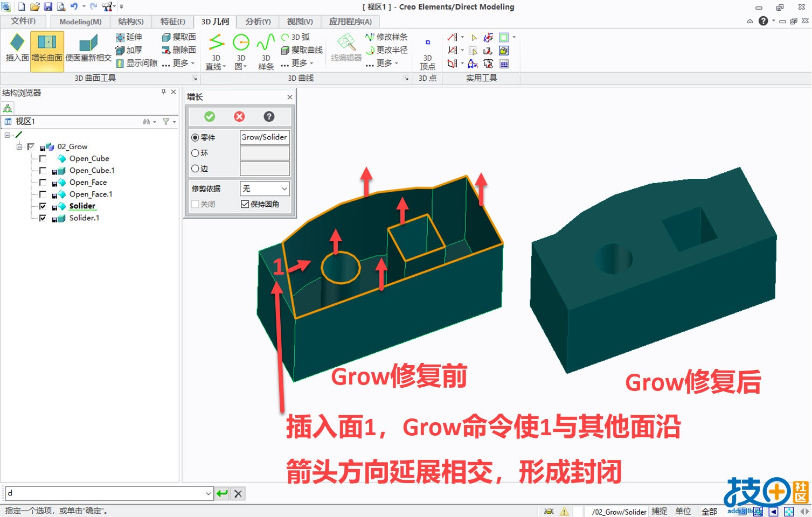Viewport: 812px width, 517px height.
Task: Click the green Enter arrow beside command line
Action: click(222, 493)
